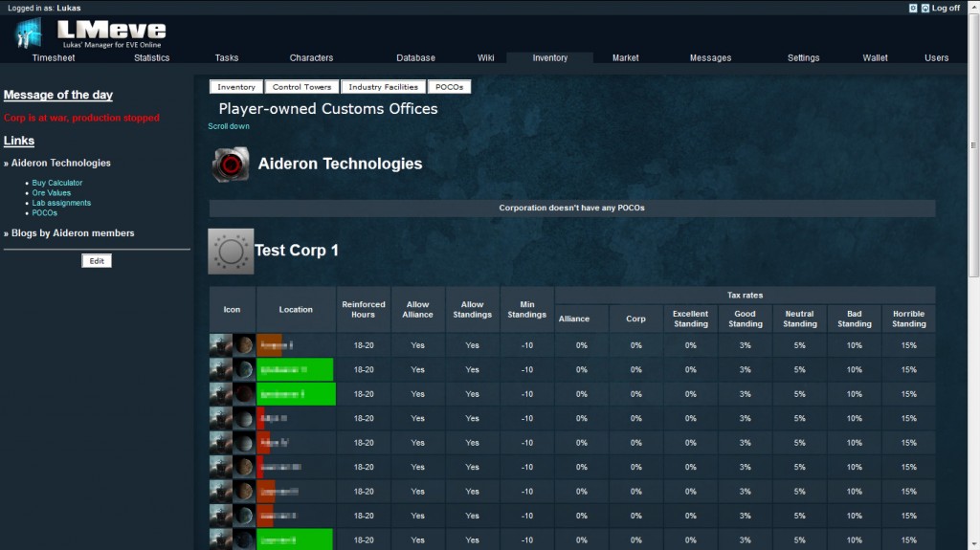
Task: Click the Allow Standings column header
Action: coord(473,309)
